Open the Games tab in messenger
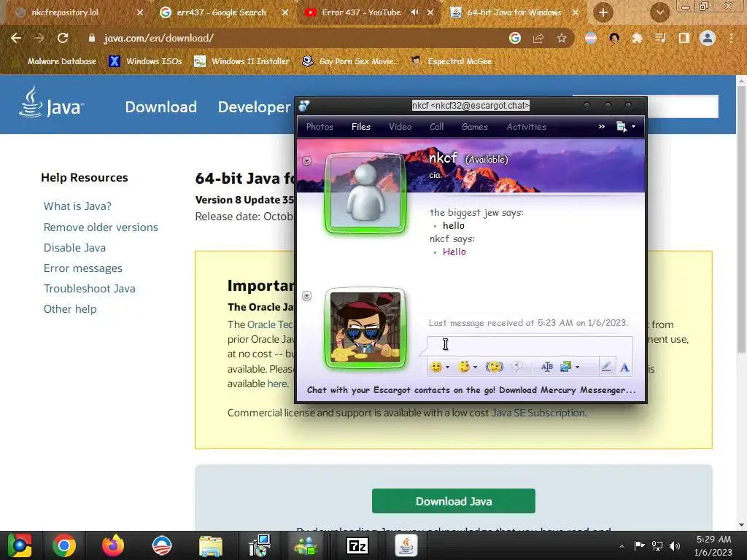Viewport: 747px width, 560px height. (474, 127)
